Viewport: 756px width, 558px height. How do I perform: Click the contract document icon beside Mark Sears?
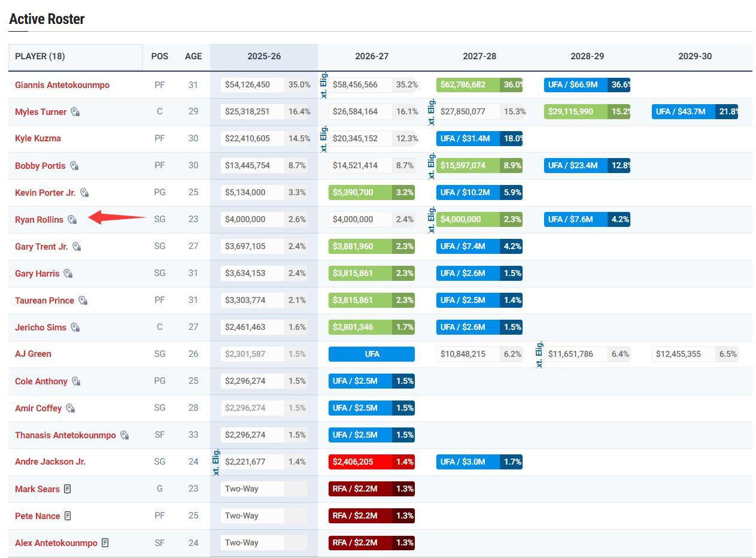click(x=68, y=489)
